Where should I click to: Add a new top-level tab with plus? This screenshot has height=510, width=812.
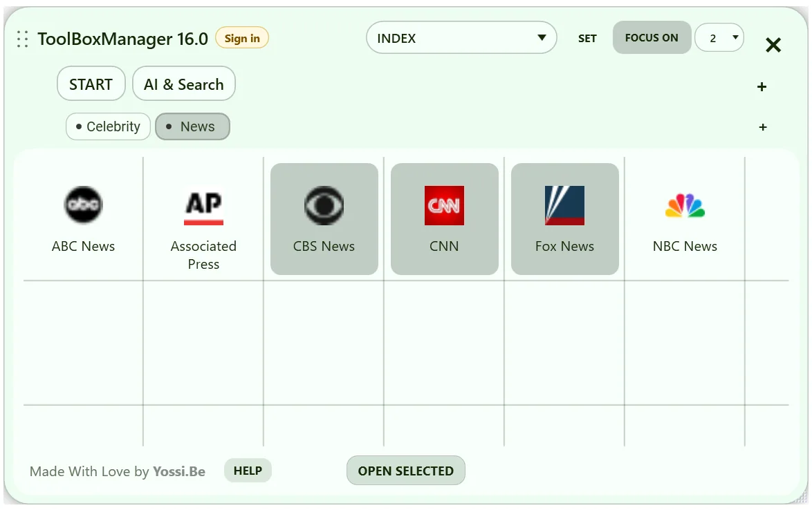(x=762, y=86)
